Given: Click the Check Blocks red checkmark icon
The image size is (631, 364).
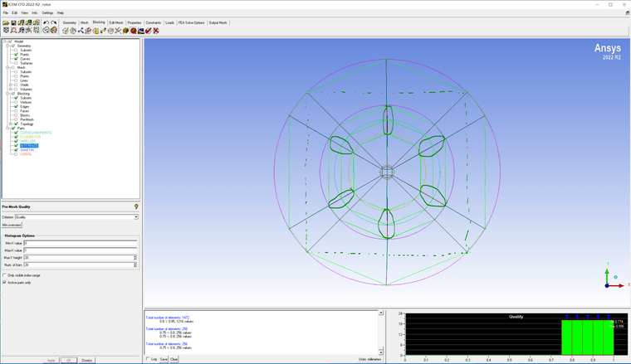Looking at the screenshot, I should click(x=149, y=31).
